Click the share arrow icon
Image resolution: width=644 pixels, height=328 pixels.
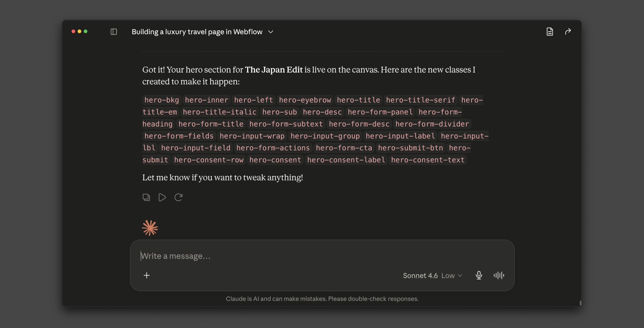tap(568, 31)
